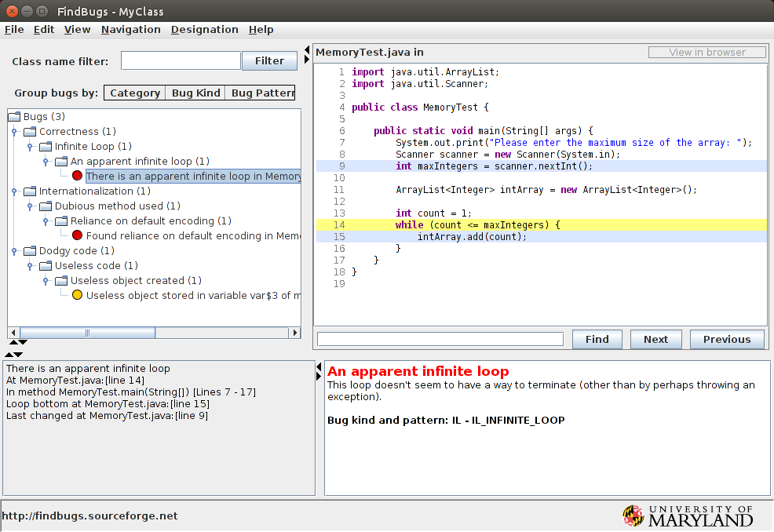Click the folder icon beside Dodgy code
This screenshot has width=774, height=532.
coord(30,251)
